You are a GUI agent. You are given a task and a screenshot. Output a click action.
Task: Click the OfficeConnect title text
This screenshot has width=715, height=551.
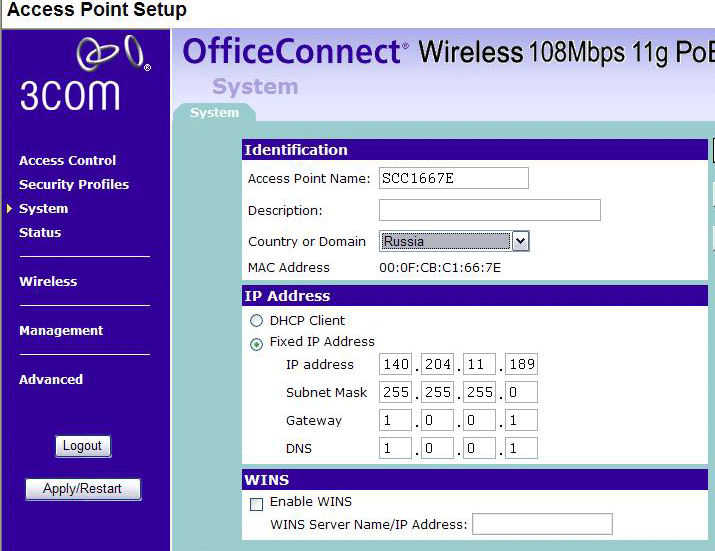click(292, 51)
